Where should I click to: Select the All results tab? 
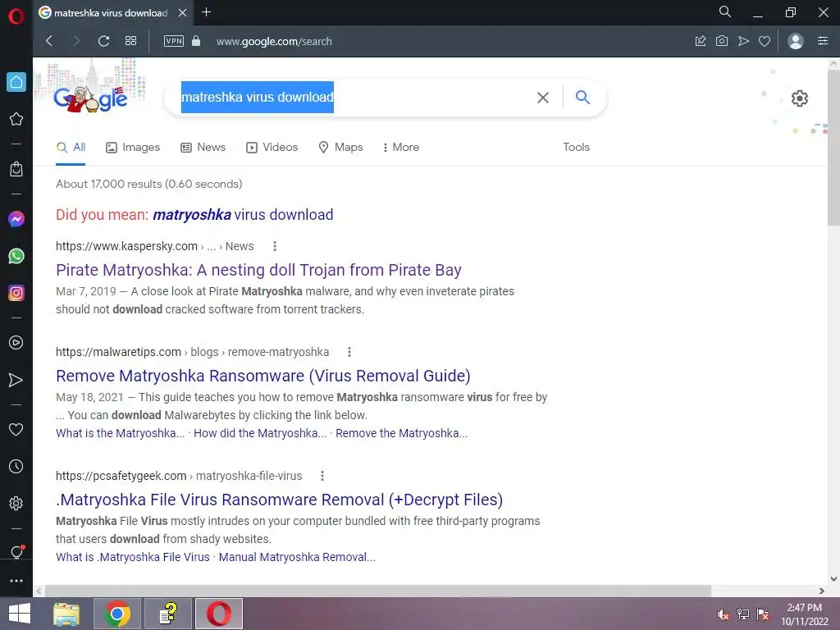pos(71,148)
